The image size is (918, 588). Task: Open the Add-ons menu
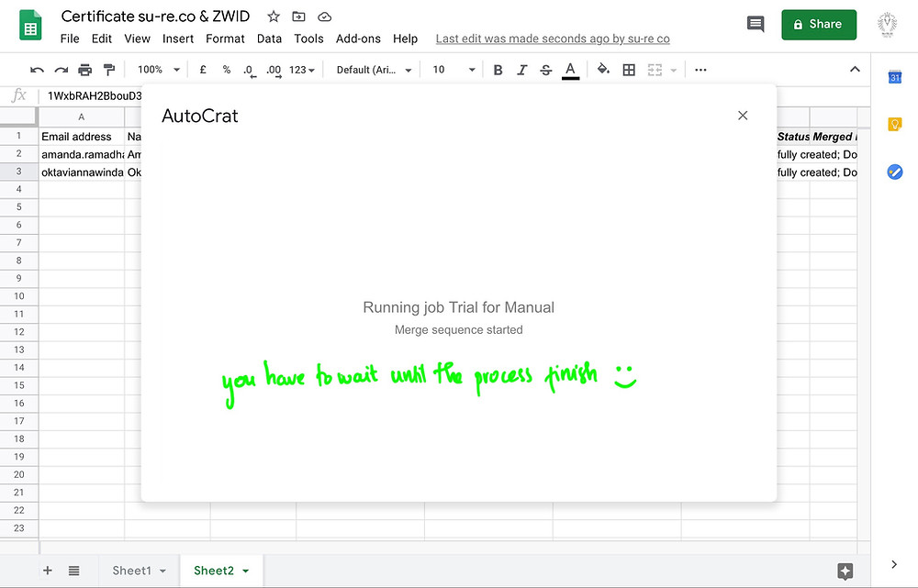pyautogui.click(x=358, y=39)
